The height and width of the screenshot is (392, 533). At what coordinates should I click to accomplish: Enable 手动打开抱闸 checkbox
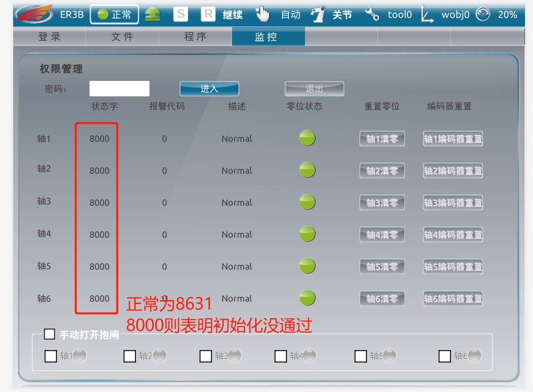click(x=49, y=334)
